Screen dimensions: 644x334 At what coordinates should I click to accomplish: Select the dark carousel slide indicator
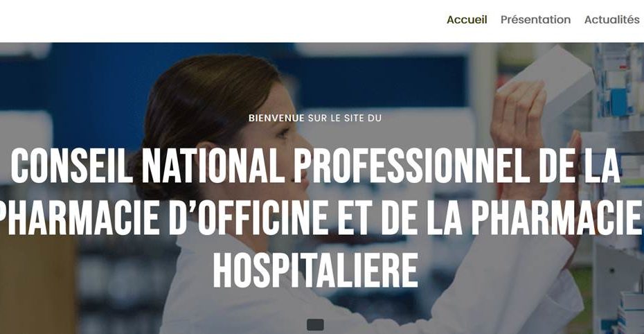click(315, 324)
